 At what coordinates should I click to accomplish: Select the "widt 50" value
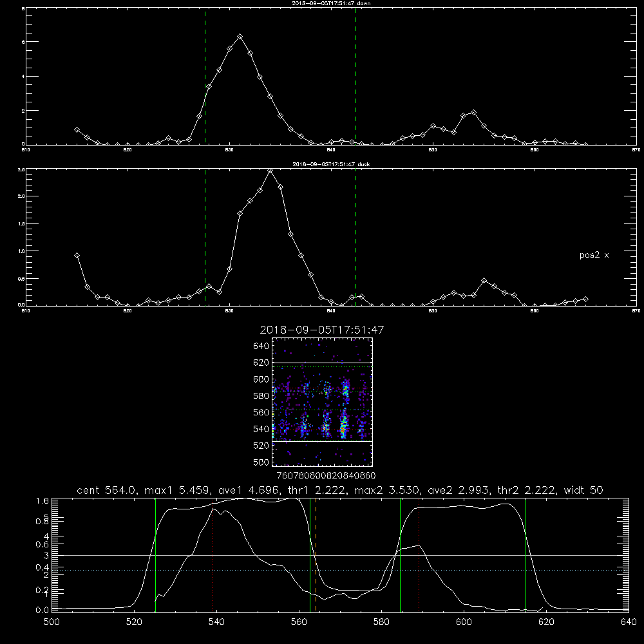[583, 490]
